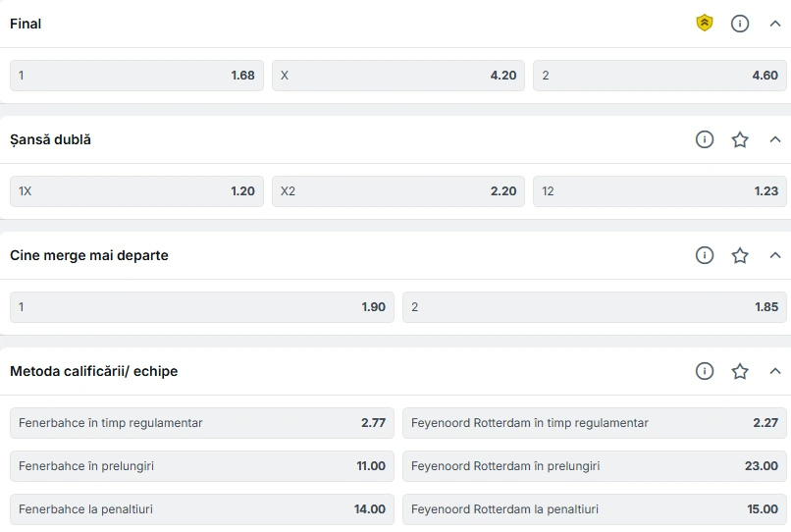Open info icon for Final market
Image resolution: width=791 pixels, height=532 pixels.
(x=740, y=24)
